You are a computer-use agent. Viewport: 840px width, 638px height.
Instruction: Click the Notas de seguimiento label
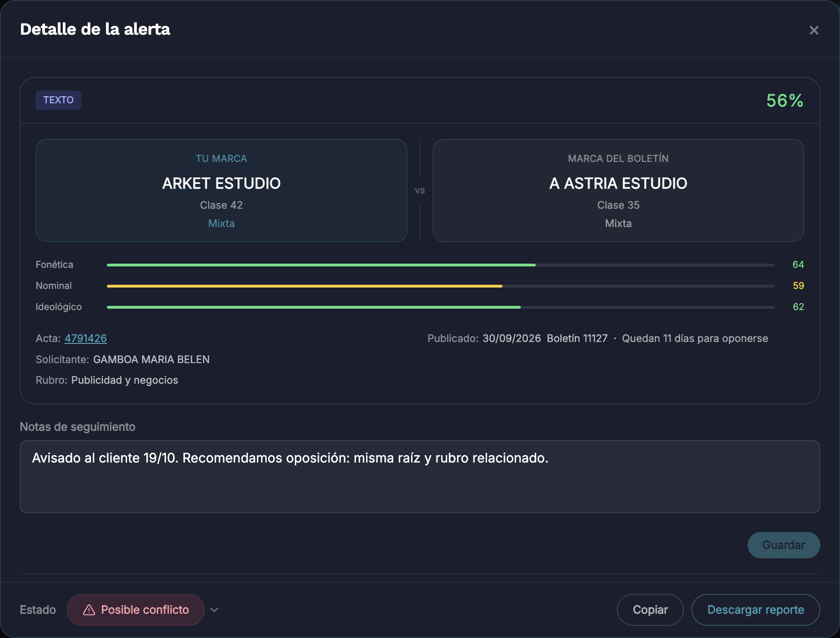point(77,427)
